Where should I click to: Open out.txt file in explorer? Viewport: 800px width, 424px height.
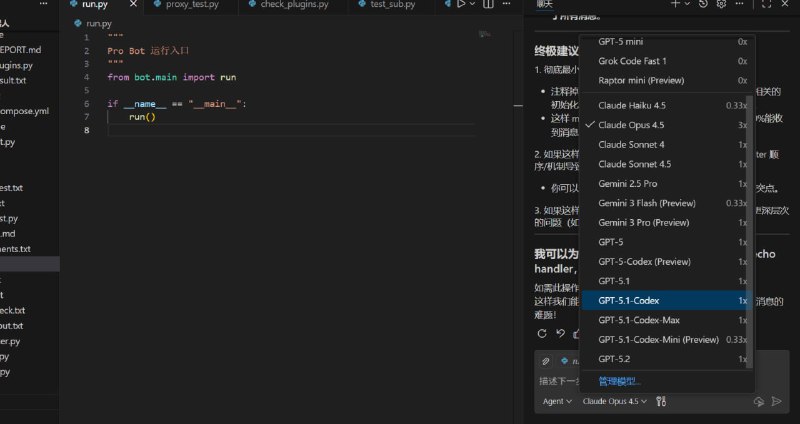[x=12, y=326]
